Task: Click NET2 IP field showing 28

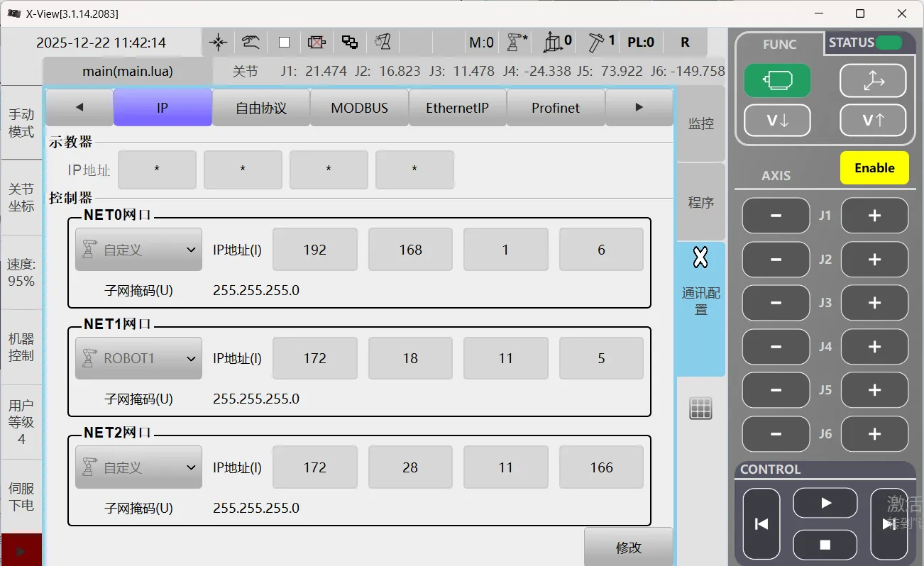Action: point(410,467)
